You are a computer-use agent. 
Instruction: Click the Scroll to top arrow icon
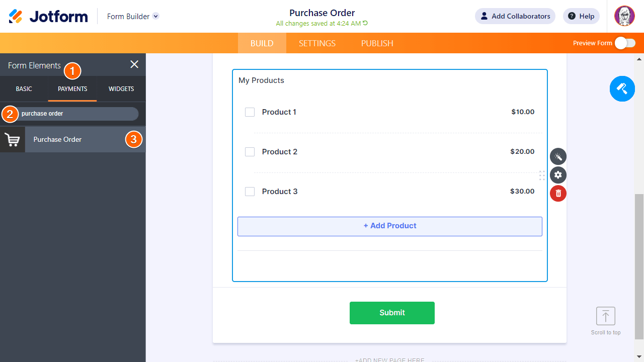coord(606,316)
